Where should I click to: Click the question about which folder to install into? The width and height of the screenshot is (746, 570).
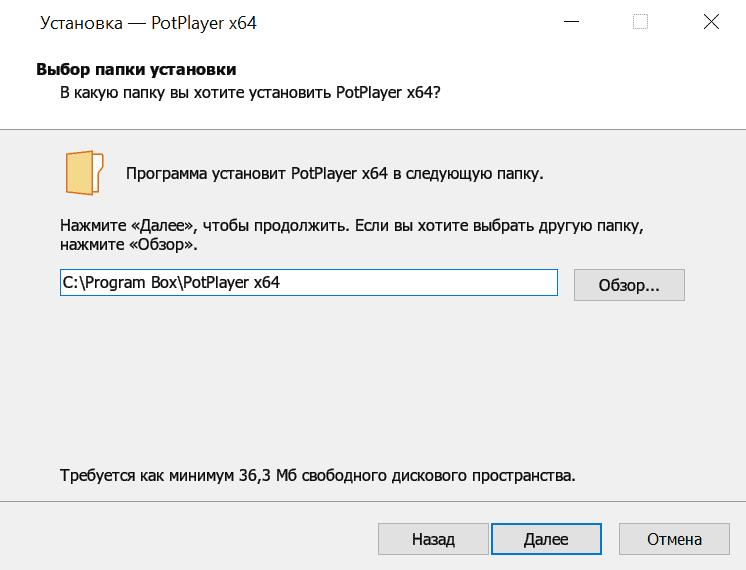point(250,92)
